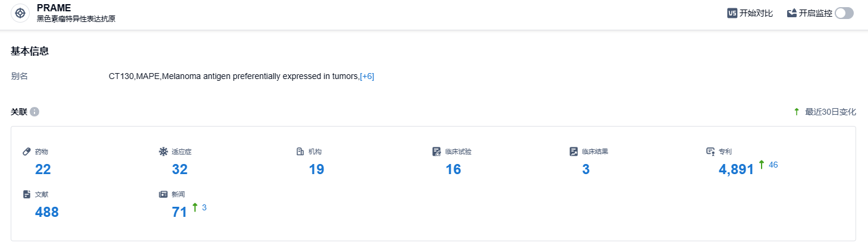Click the info icon beside 关联

tap(34, 112)
